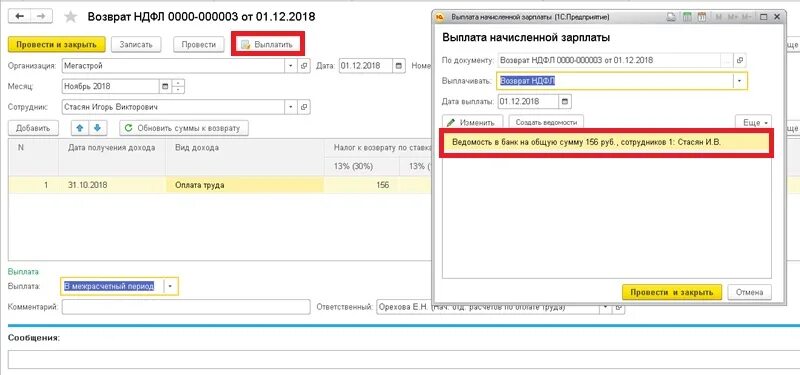
Task: Click the Провести button in main form
Action: [198, 44]
